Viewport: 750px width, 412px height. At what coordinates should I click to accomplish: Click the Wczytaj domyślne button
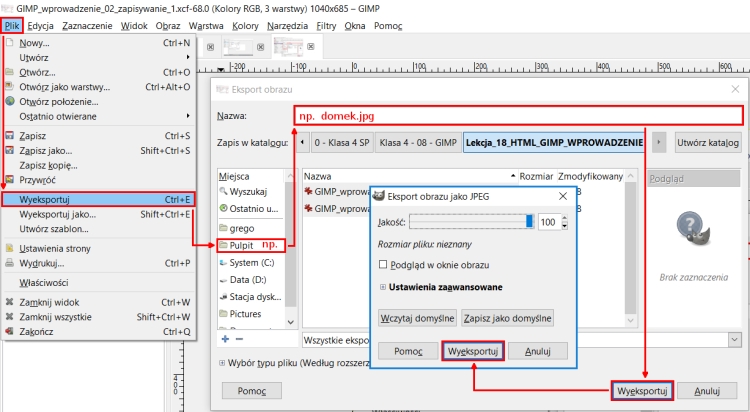[417, 318]
